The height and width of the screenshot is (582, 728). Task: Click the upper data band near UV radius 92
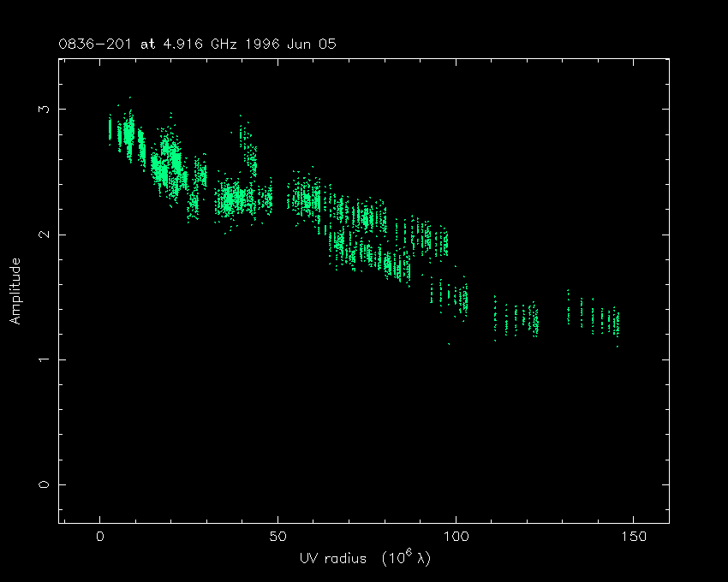(x=428, y=240)
